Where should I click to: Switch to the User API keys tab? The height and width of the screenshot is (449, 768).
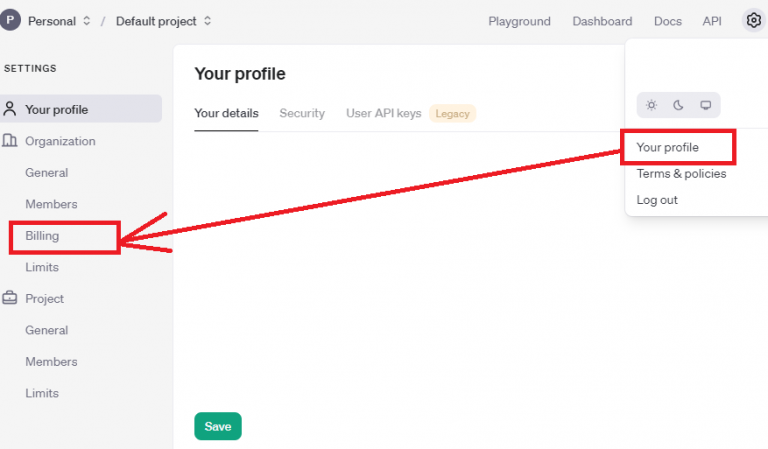point(384,114)
